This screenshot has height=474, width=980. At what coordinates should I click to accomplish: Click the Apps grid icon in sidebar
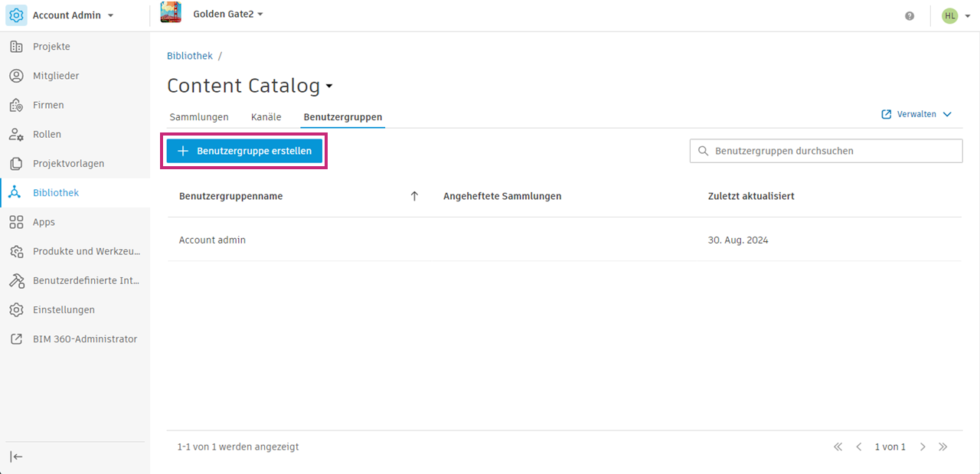[x=16, y=222]
